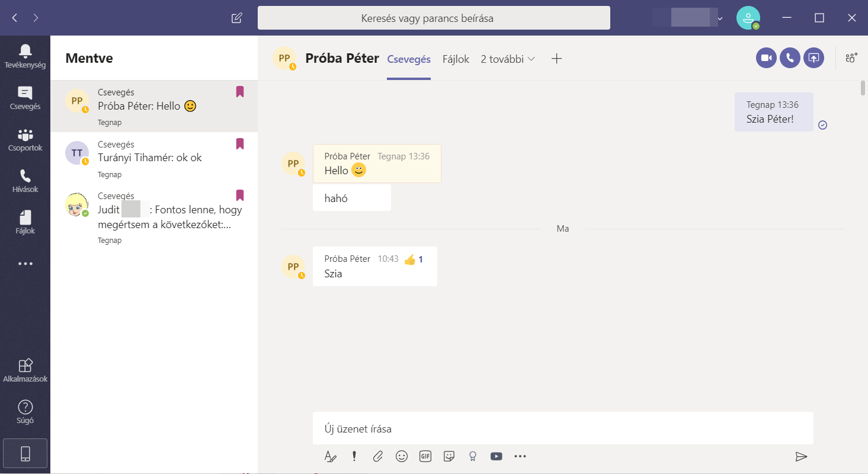
Task: Select the Csevegés tab in chat header
Action: [x=408, y=59]
